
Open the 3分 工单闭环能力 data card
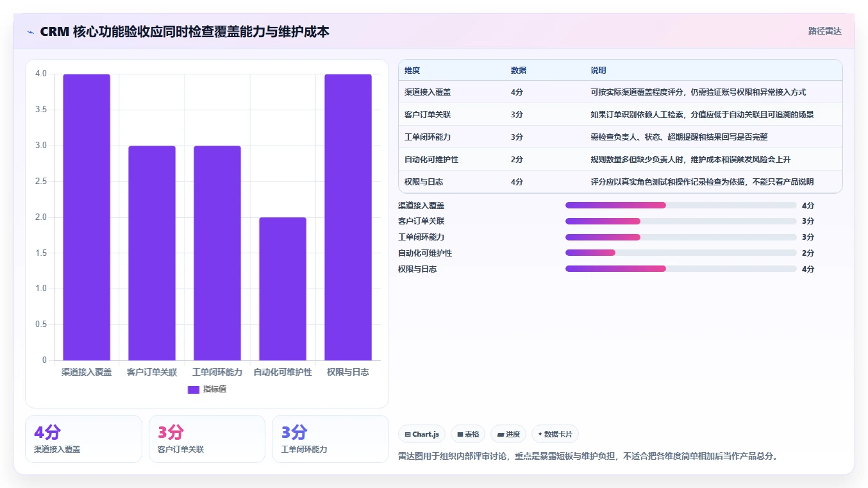click(x=330, y=439)
